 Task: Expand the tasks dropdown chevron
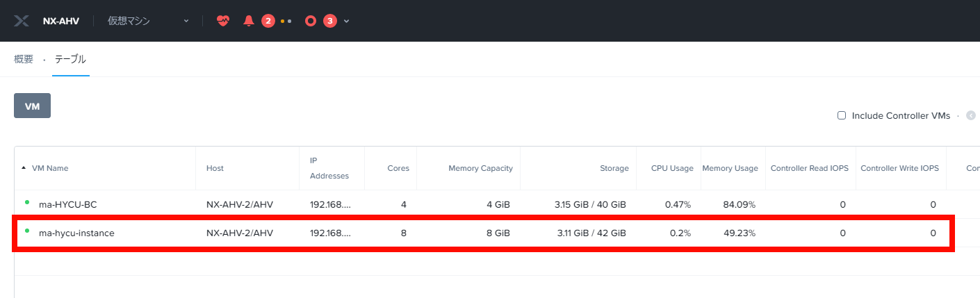pyautogui.click(x=346, y=21)
